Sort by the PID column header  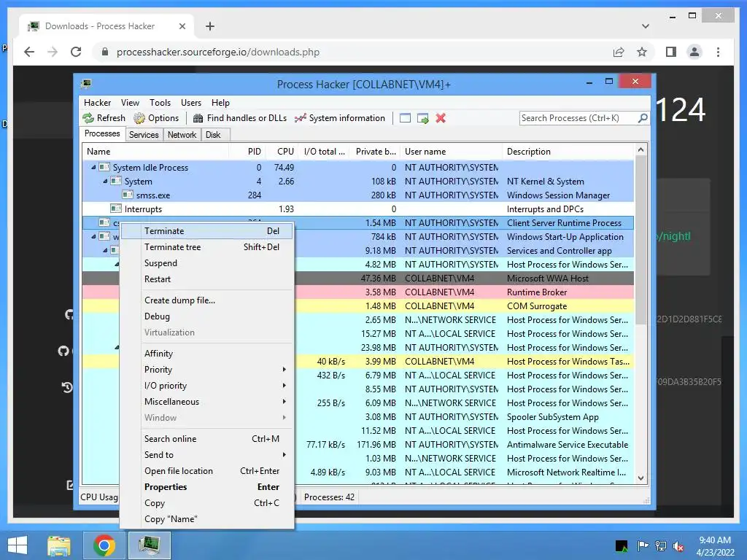tap(247, 152)
